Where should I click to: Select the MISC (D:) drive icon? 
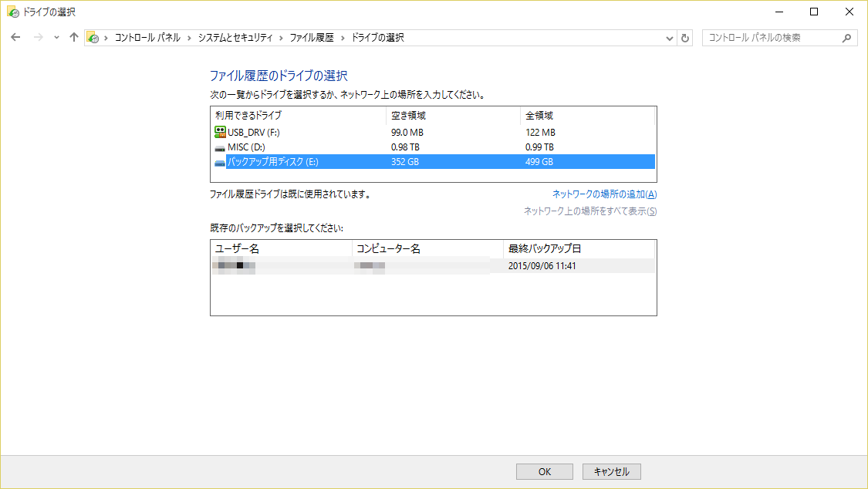(220, 147)
